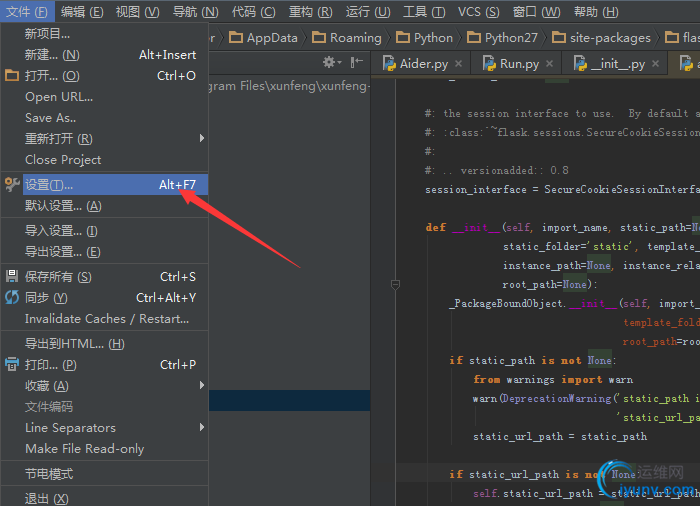Click the sync icon beside 同步

point(12,297)
